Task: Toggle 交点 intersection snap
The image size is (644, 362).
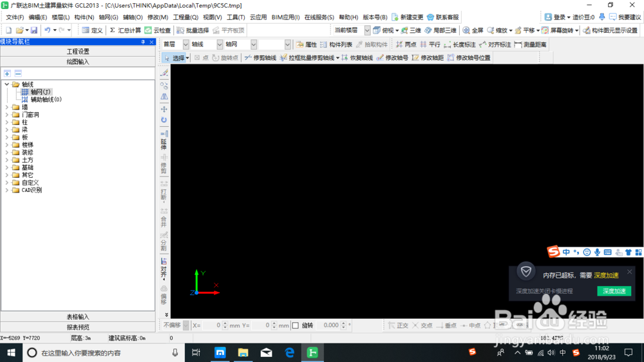Action: pyautogui.click(x=422, y=325)
